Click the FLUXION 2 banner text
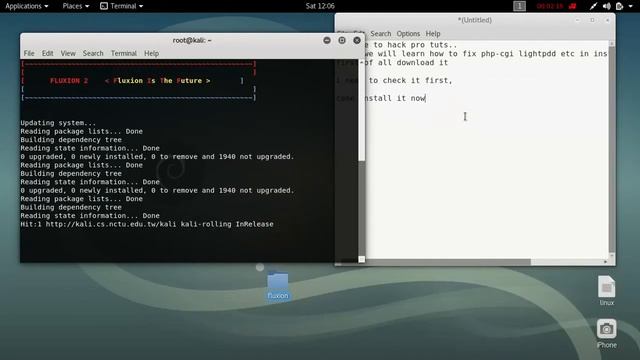640x360 pixels. 69,81
